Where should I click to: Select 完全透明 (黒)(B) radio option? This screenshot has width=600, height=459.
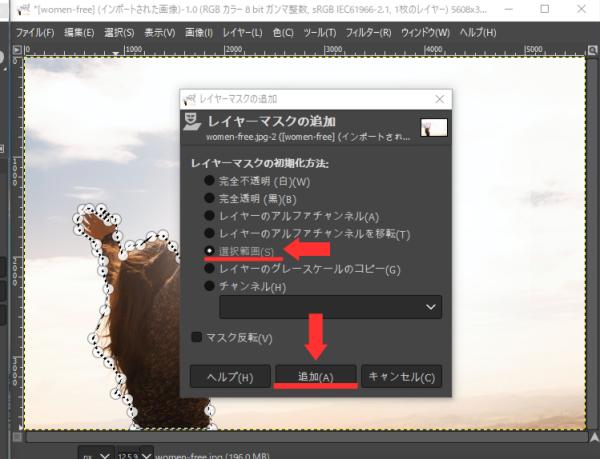(250, 199)
